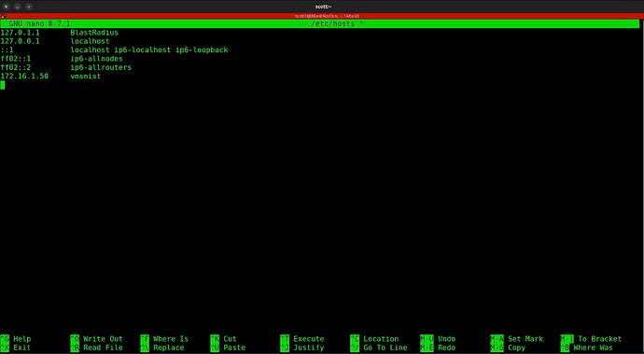Choose the ^T Execute shortcut
The width and height of the screenshot is (644, 354).
point(302,339)
